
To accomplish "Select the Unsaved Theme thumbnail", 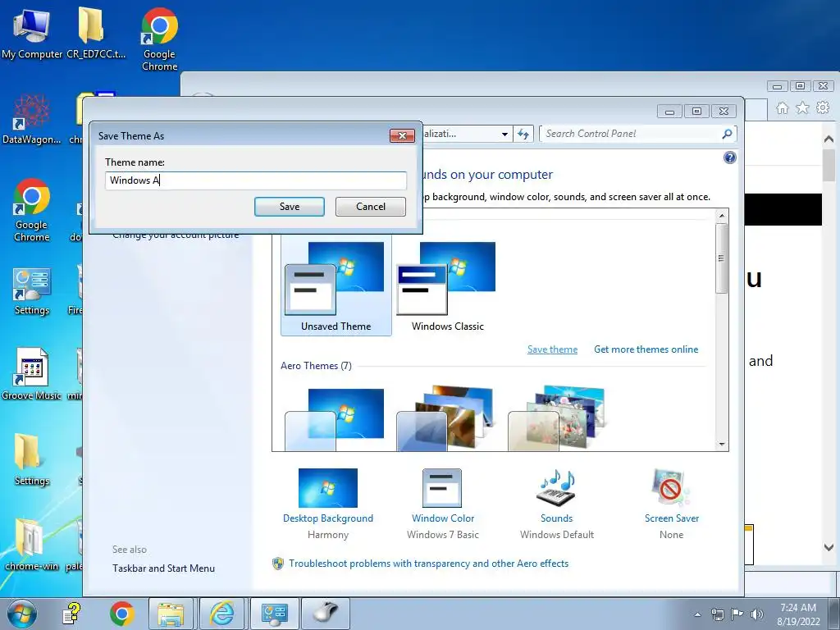I will pyautogui.click(x=336, y=287).
